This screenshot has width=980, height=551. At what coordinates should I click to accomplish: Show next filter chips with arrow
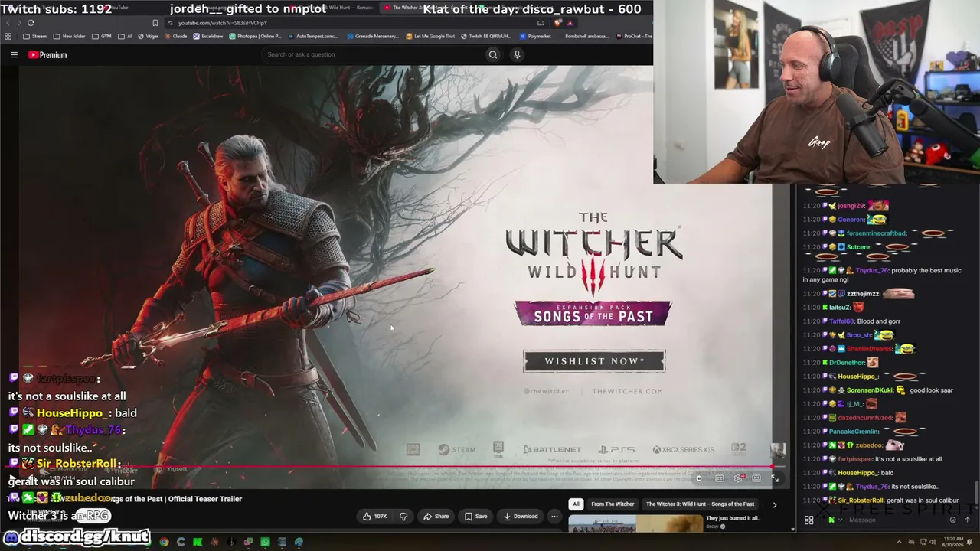click(774, 504)
